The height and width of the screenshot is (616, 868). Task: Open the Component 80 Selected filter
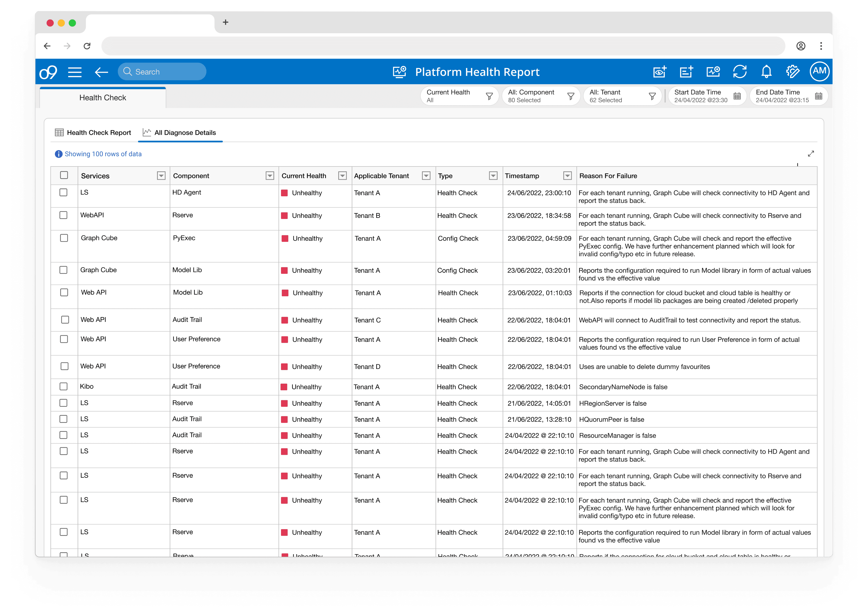click(x=541, y=96)
